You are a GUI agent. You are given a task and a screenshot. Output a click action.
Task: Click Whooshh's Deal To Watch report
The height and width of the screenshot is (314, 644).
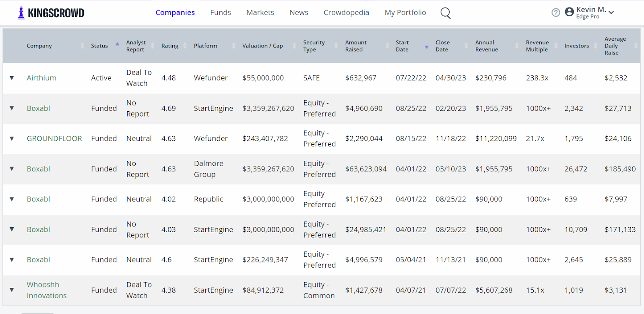tap(139, 290)
